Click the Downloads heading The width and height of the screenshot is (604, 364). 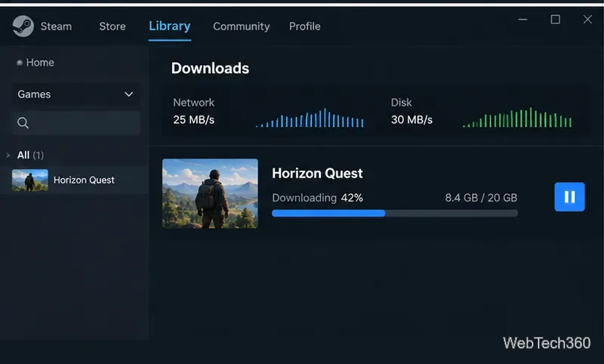[211, 68]
